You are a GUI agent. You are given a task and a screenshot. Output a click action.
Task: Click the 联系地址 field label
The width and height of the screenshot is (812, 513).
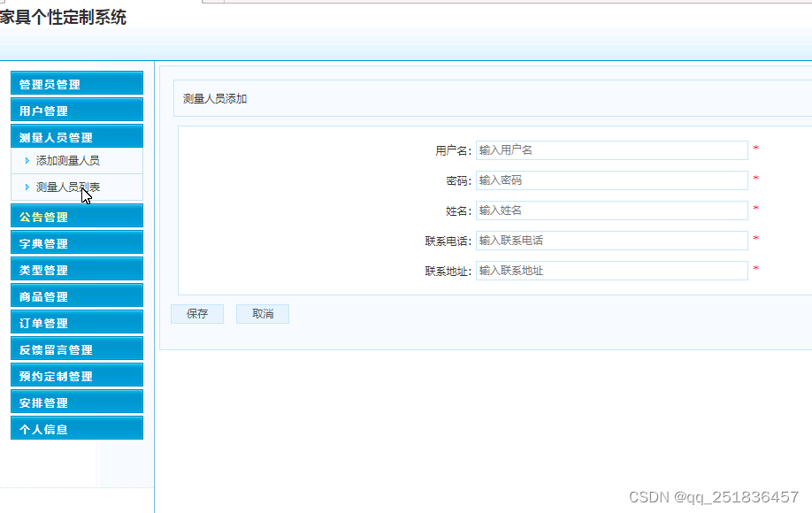tap(448, 271)
